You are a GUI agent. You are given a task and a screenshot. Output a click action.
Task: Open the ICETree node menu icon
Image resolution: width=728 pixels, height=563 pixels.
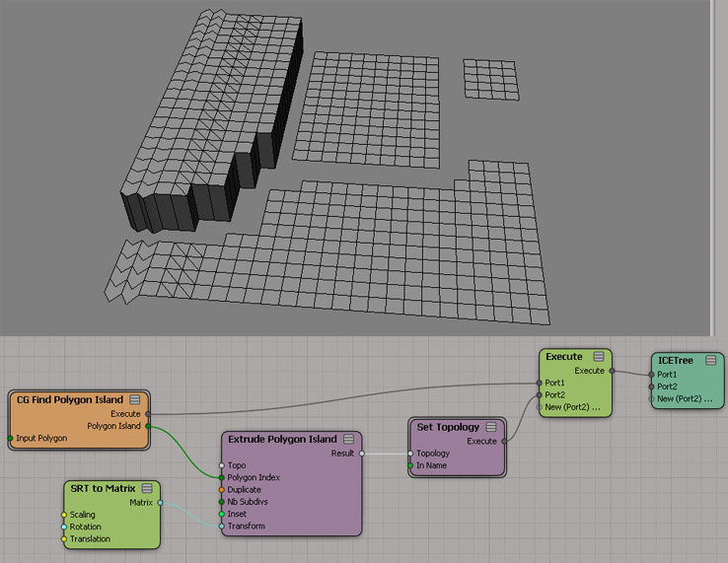click(710, 362)
